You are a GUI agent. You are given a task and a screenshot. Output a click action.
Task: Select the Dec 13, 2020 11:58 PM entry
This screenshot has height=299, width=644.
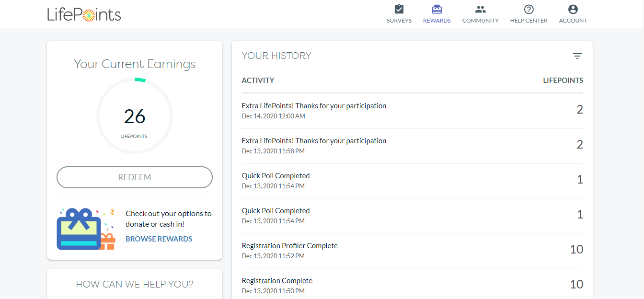(x=413, y=146)
